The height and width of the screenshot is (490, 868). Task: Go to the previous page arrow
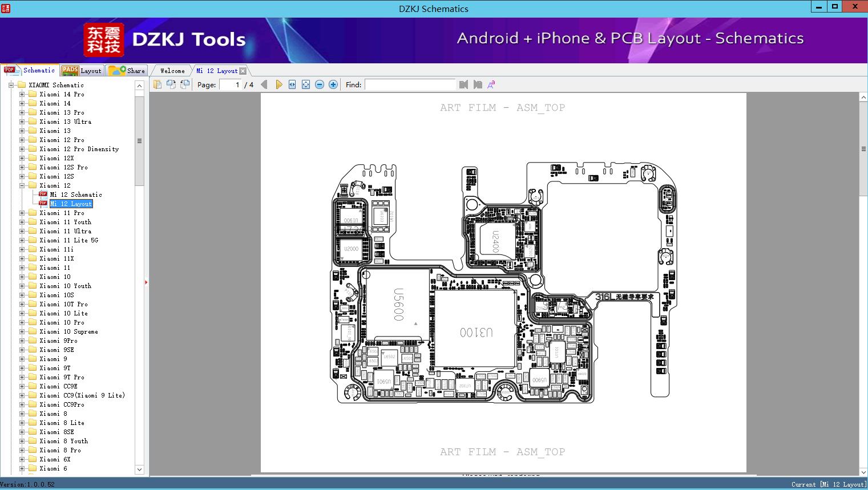(264, 84)
